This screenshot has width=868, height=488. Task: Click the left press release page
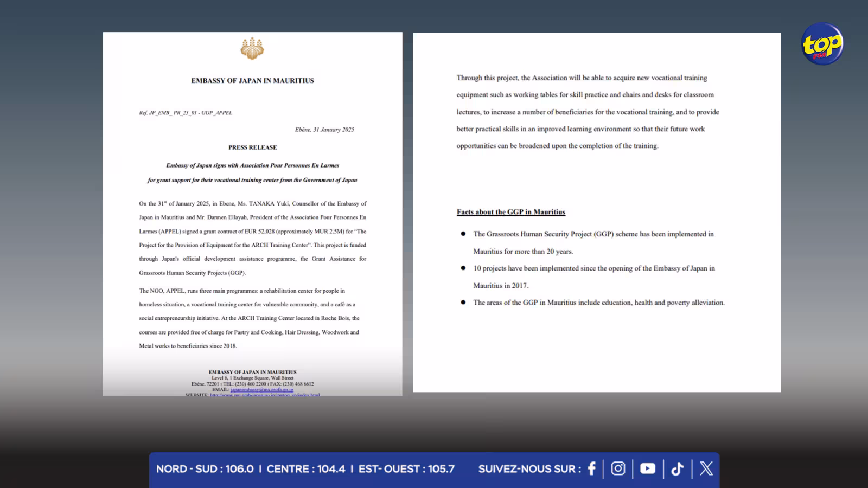click(x=253, y=214)
